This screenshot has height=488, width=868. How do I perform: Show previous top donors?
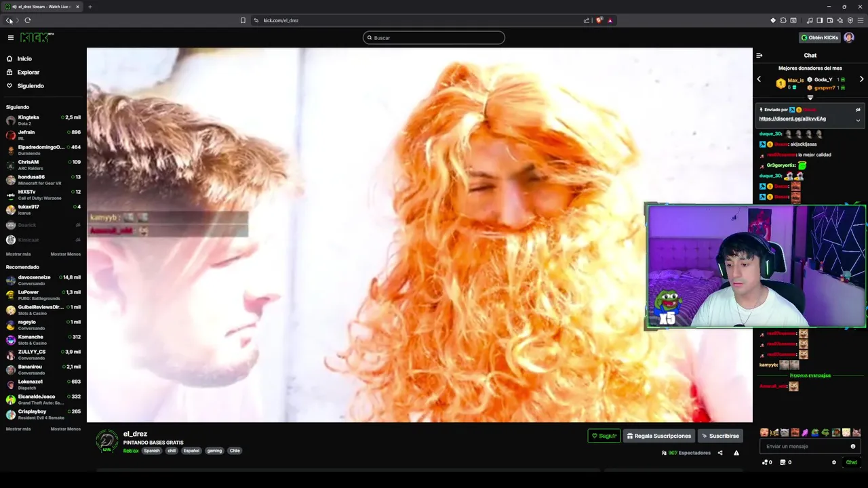pos(759,79)
